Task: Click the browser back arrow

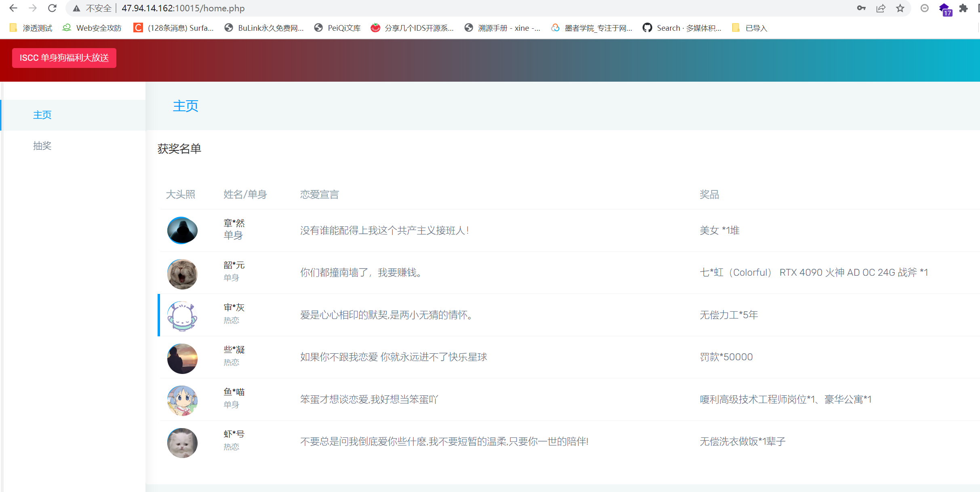Action: pyautogui.click(x=13, y=8)
